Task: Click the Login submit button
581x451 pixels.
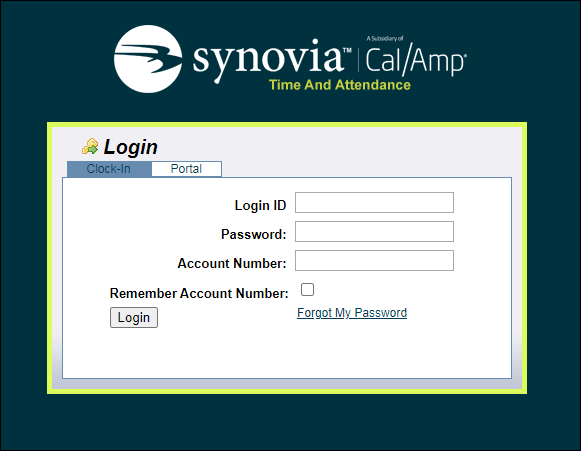Action: pos(134,318)
